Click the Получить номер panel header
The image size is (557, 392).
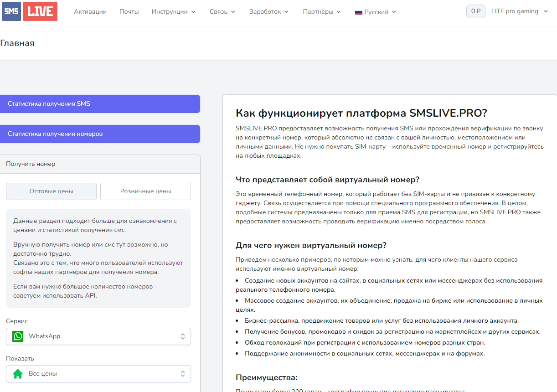[x=100, y=164]
